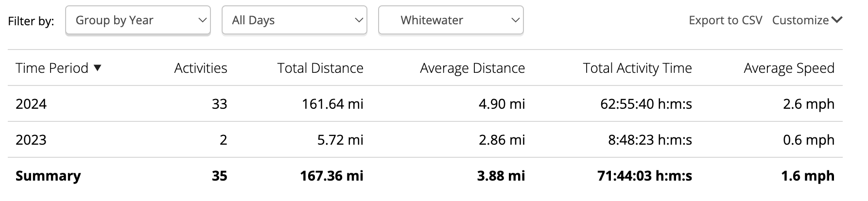868x201 pixels.
Task: Open the Group by Year dropdown
Action: pos(138,20)
